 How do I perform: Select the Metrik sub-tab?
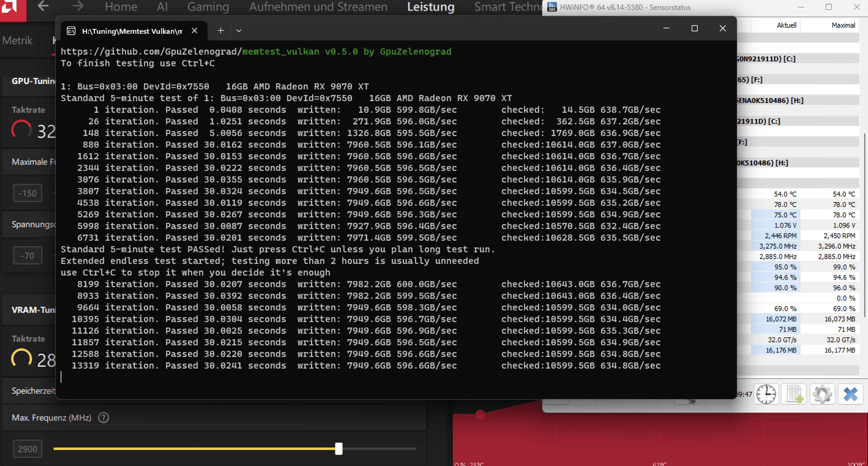[17, 40]
